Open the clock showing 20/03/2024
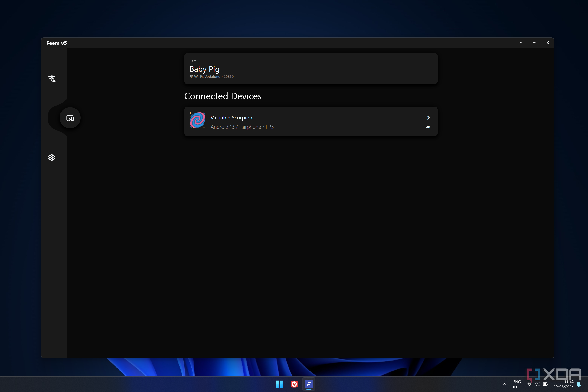 pos(563,384)
